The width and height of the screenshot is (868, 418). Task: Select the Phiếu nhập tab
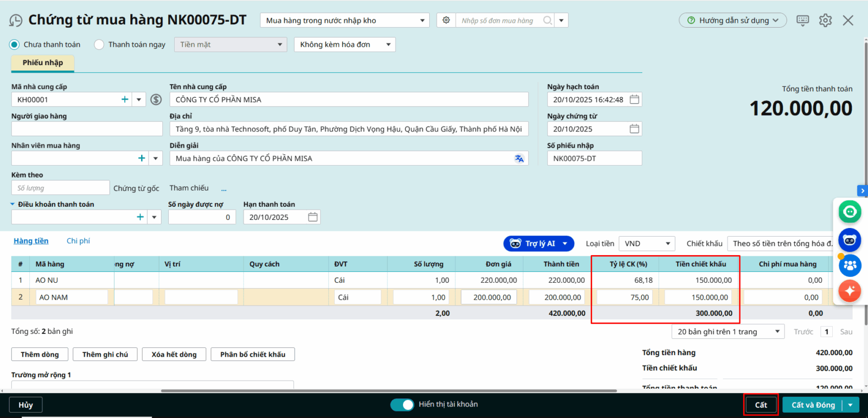click(x=42, y=63)
